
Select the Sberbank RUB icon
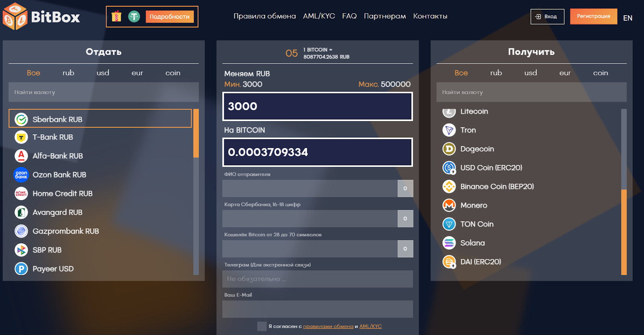tap(21, 119)
